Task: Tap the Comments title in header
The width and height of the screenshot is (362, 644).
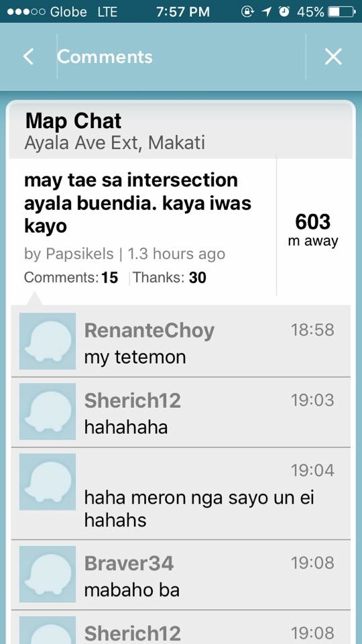Action: [105, 56]
